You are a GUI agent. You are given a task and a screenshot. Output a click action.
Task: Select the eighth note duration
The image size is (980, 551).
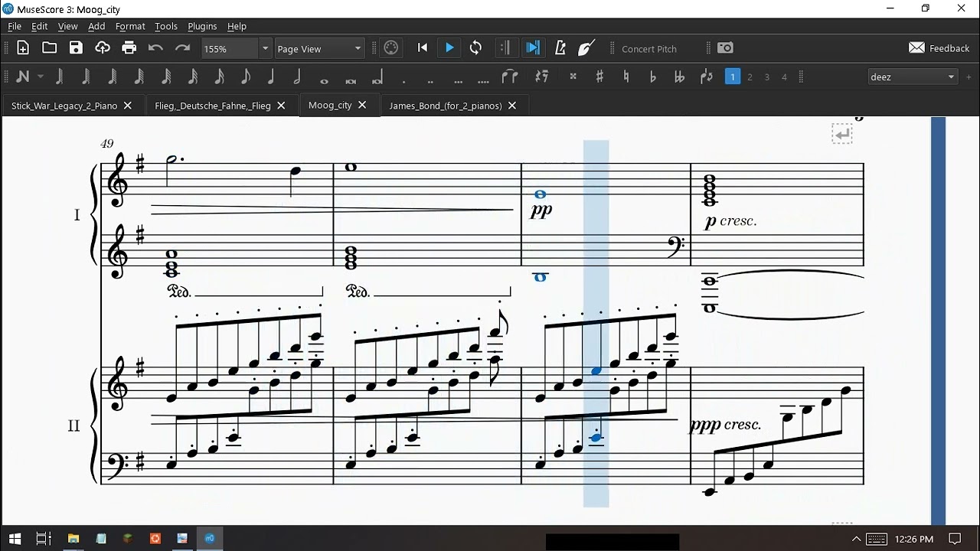245,77
